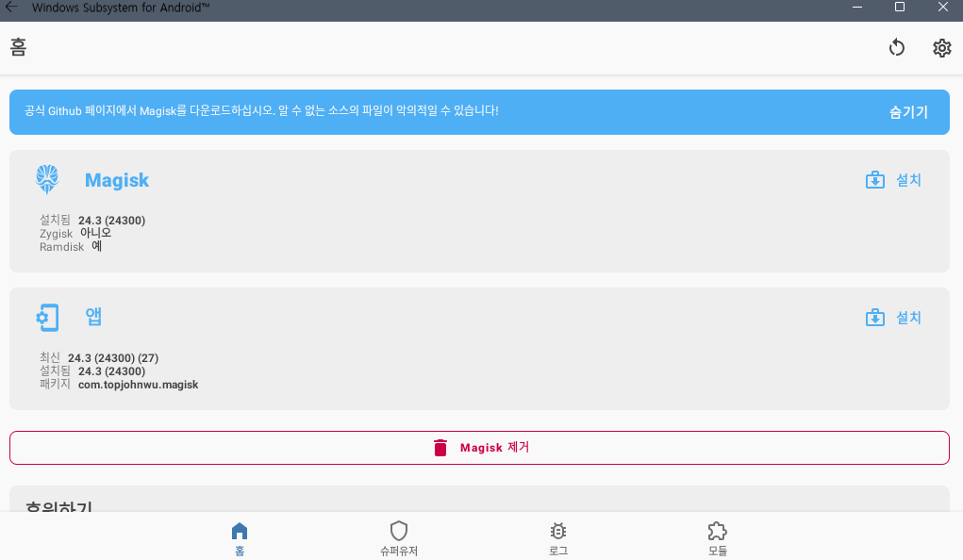Click the Magisk 제거 uninstall button
The image size is (963, 560).
point(480,448)
